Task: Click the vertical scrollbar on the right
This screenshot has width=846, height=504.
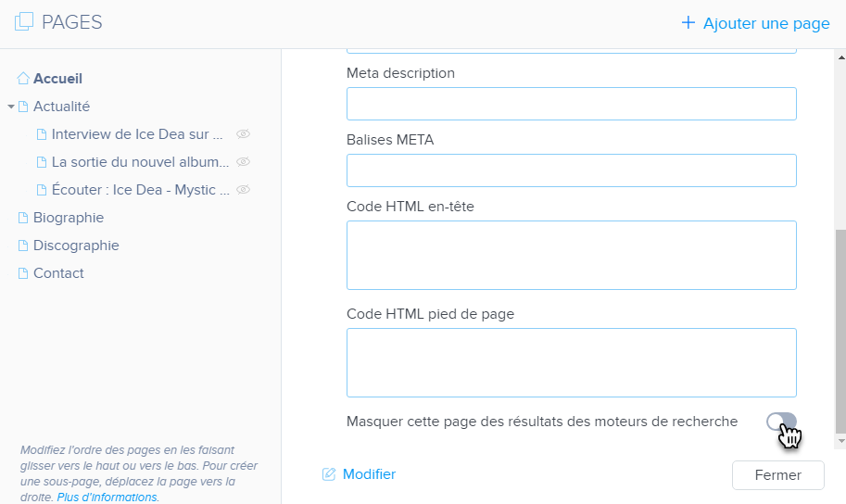Action: pyautogui.click(x=840, y=329)
